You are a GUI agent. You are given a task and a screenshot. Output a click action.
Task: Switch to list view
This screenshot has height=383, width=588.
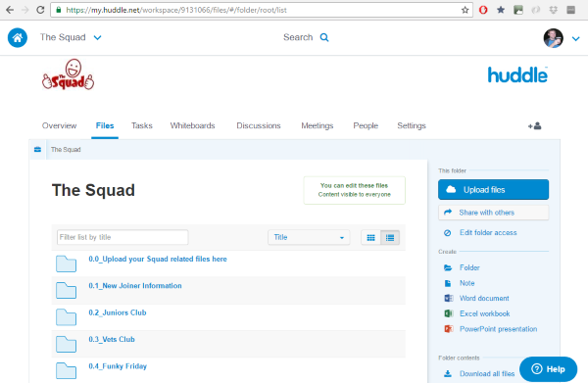[390, 238]
